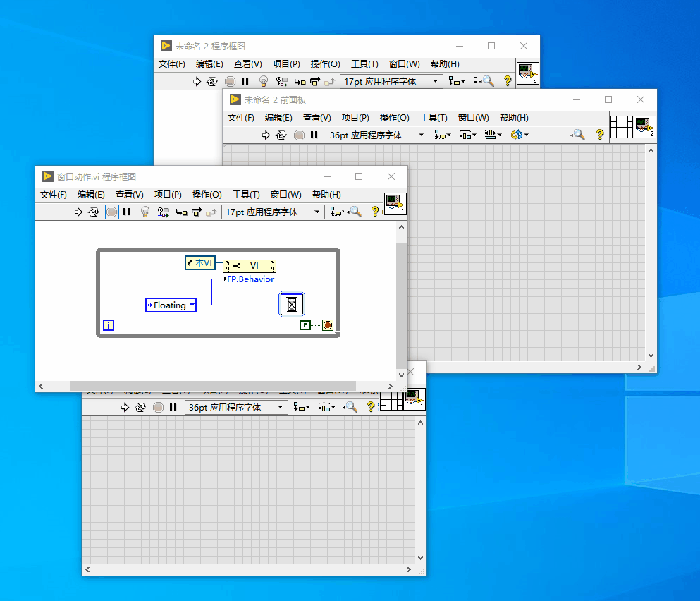Select the Wait (ms) hourglass node
This screenshot has width=700, height=601.
click(292, 304)
